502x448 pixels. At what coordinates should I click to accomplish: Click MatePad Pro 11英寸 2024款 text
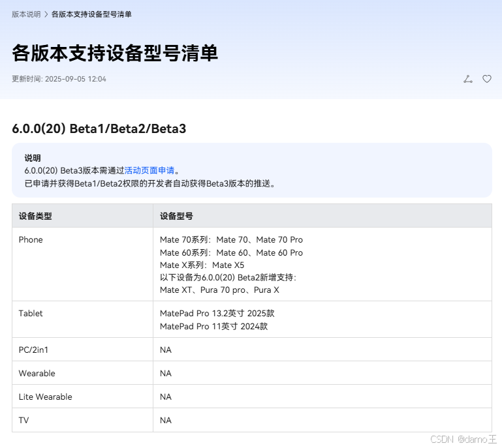(x=213, y=326)
